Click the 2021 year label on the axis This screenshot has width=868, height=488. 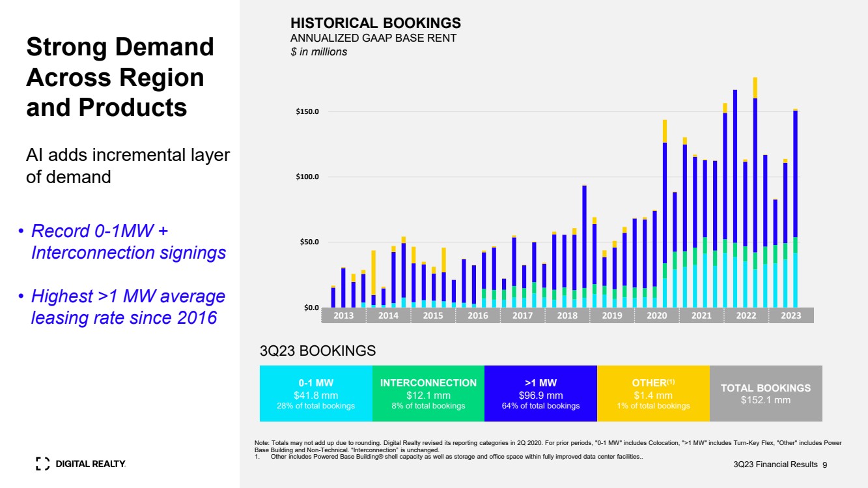[x=701, y=315]
